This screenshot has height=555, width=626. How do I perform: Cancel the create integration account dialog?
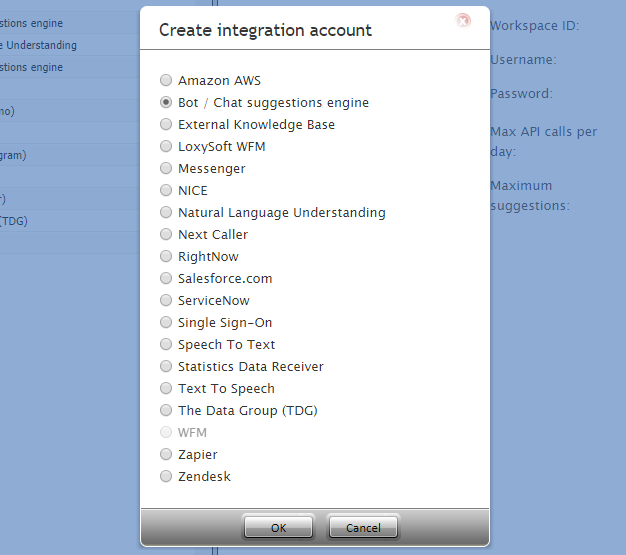coord(363,527)
